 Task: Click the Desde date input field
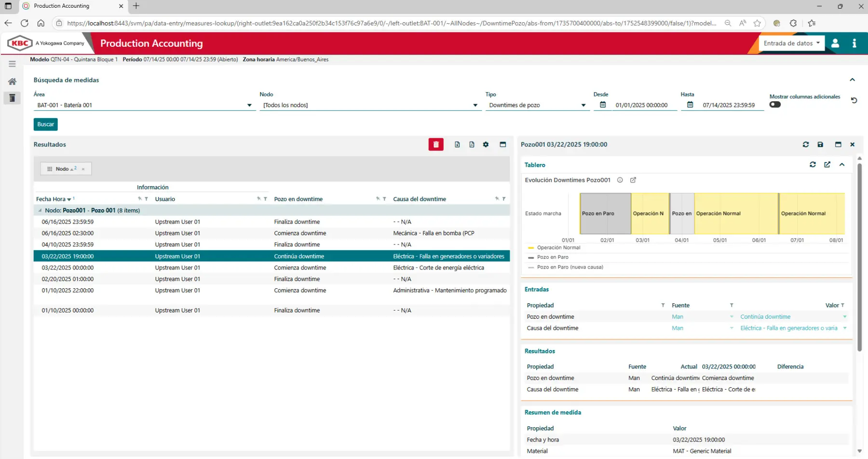click(x=641, y=105)
